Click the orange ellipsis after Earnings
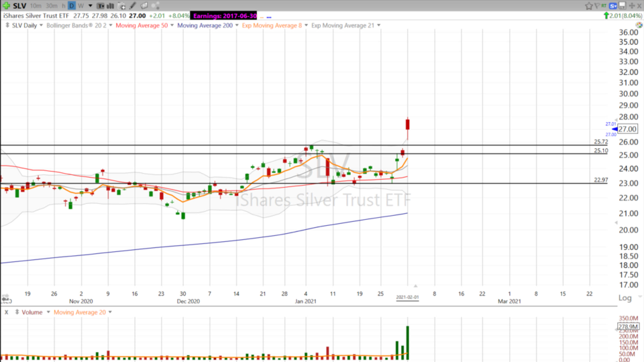This screenshot has width=644, height=362. click(262, 17)
